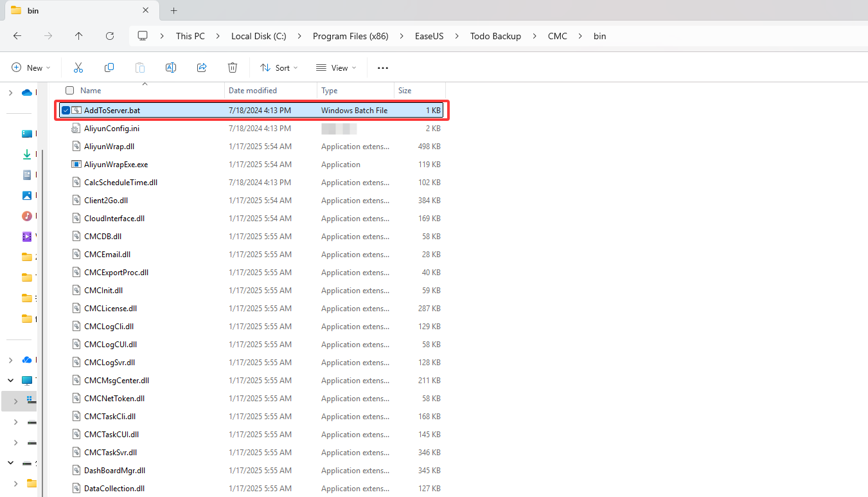Uncheck the AddToServer.bat checkbox
The image size is (868, 497).
pos(66,111)
